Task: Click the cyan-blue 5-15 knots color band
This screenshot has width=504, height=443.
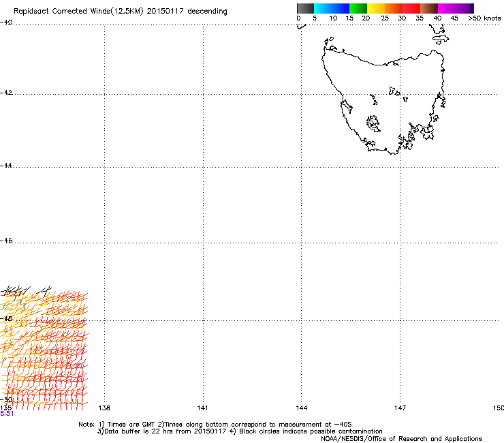Action: [332, 8]
